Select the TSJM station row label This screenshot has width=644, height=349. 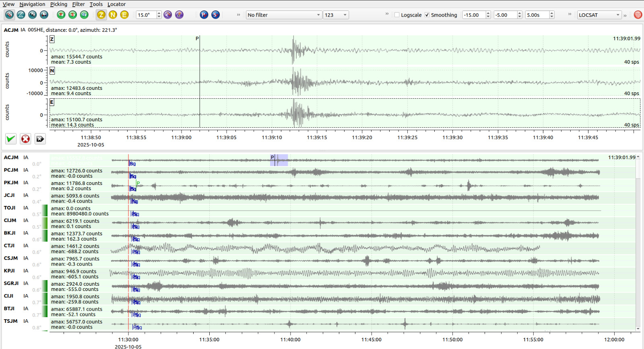click(11, 321)
